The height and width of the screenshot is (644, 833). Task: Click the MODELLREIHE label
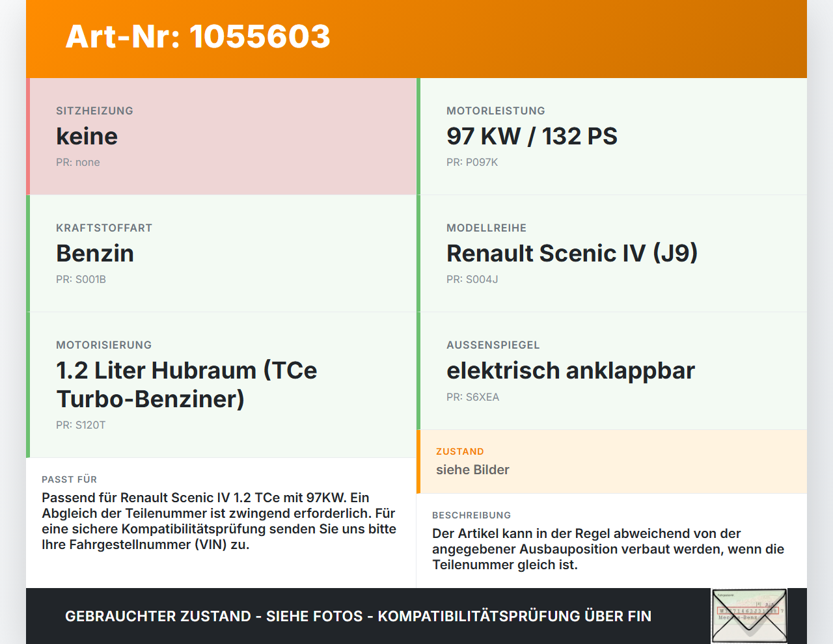tap(486, 228)
